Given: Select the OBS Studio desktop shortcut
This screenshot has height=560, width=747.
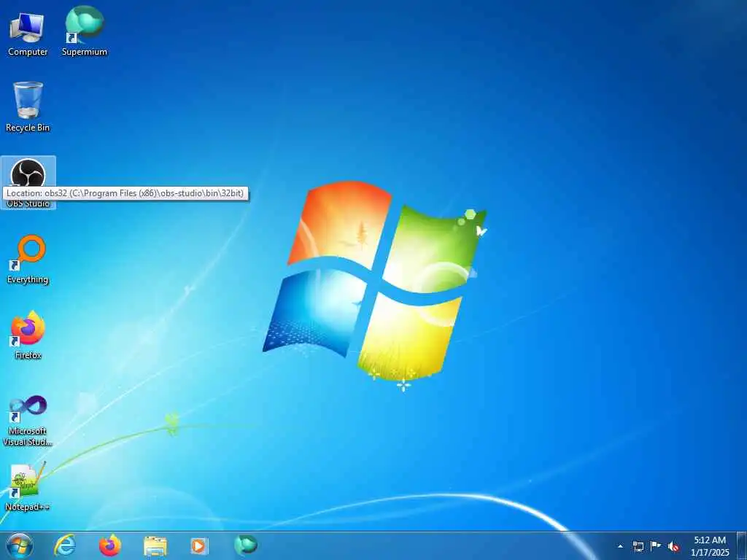Looking at the screenshot, I should click(28, 182).
